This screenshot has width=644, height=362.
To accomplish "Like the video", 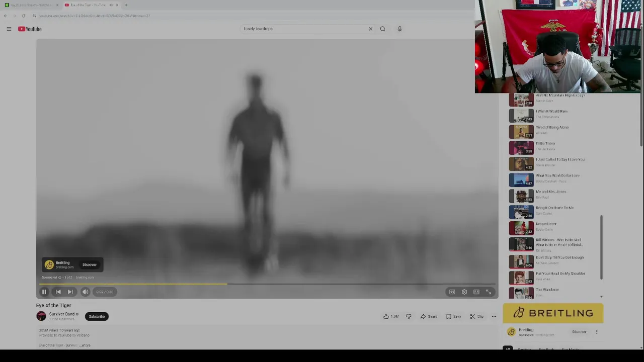I will [x=391, y=316].
